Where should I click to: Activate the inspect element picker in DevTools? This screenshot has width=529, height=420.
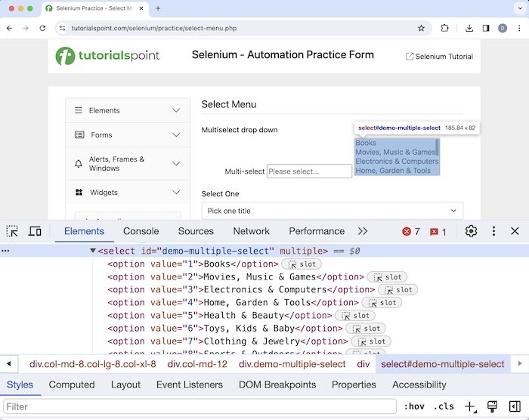pyautogui.click(x=12, y=231)
